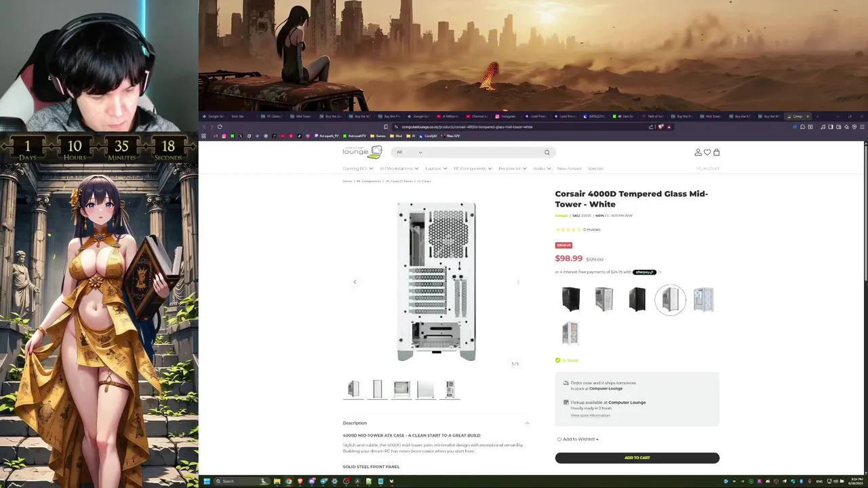Viewport: 868px width, 488px height.
Task: Expand the Peripherals menu
Action: coord(512,168)
